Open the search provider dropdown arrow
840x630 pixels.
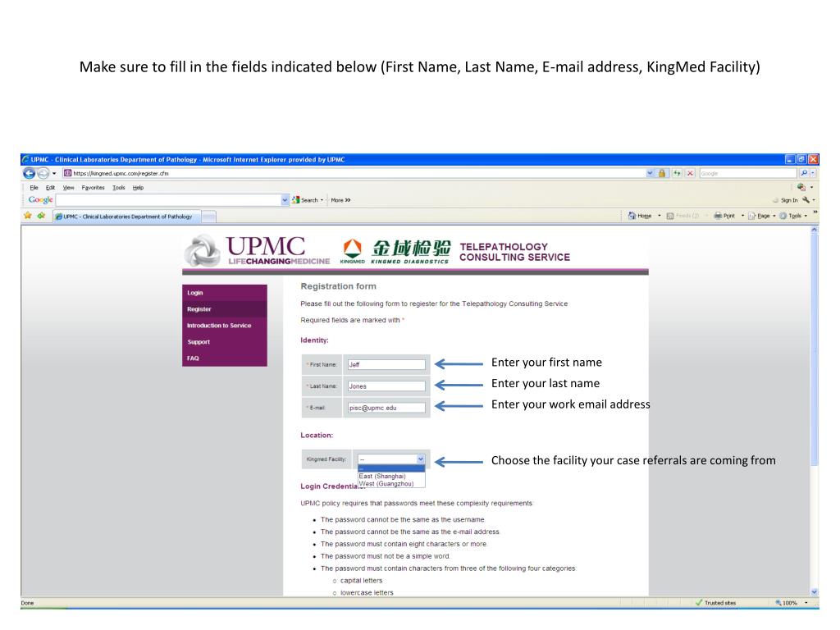coord(813,173)
